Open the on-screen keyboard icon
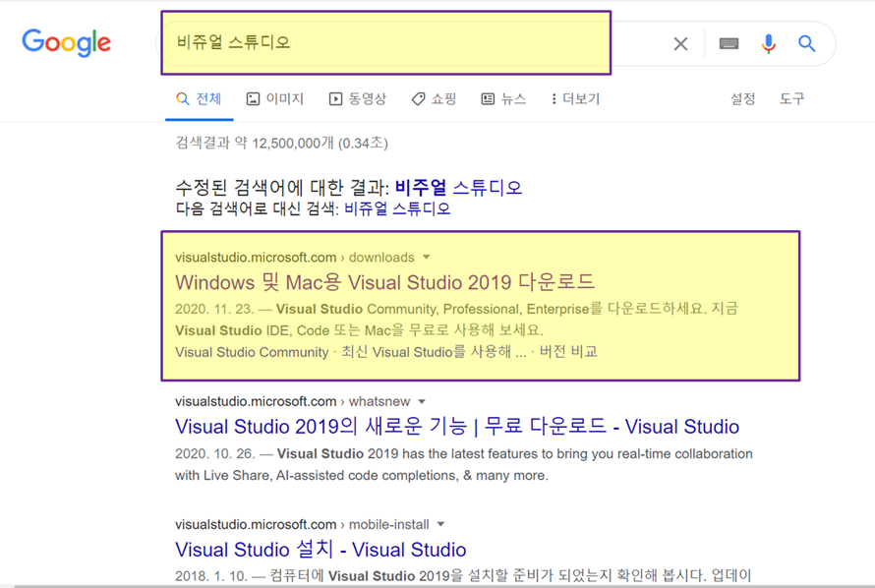Screen dimensions: 875x588 (x=729, y=43)
